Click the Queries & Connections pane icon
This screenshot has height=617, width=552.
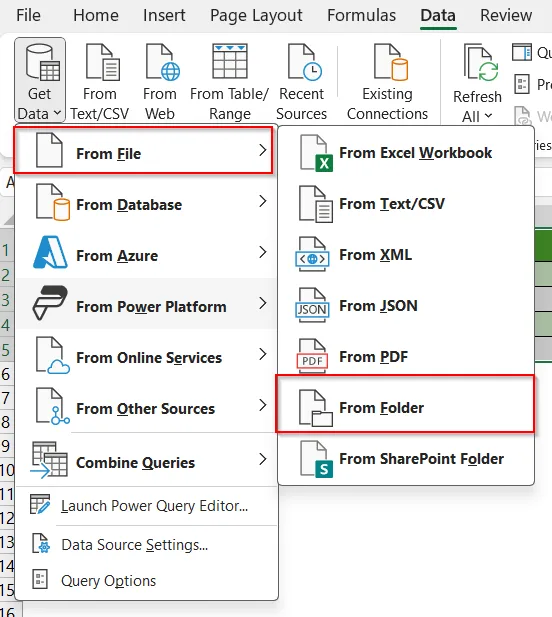(522, 52)
